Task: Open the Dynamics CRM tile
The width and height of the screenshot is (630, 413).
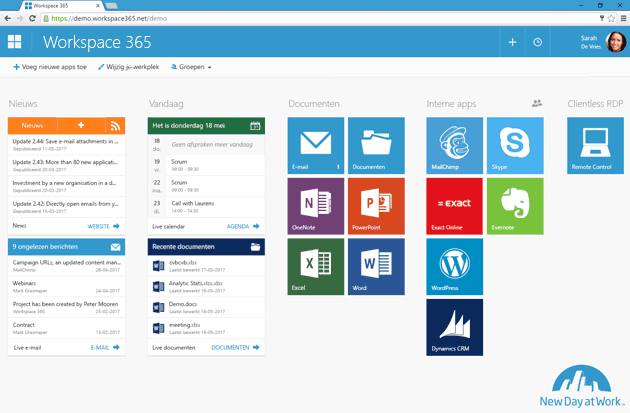Action: [x=454, y=327]
